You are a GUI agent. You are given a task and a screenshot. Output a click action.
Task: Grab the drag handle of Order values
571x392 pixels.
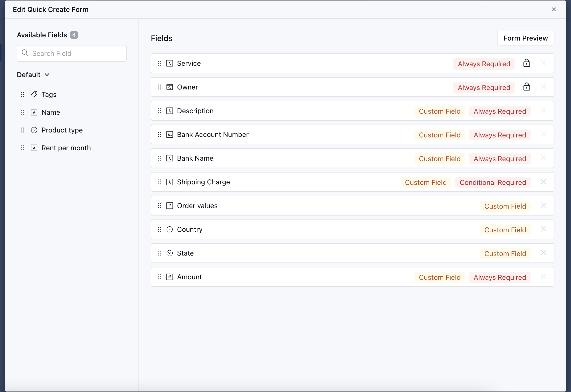[x=160, y=206]
